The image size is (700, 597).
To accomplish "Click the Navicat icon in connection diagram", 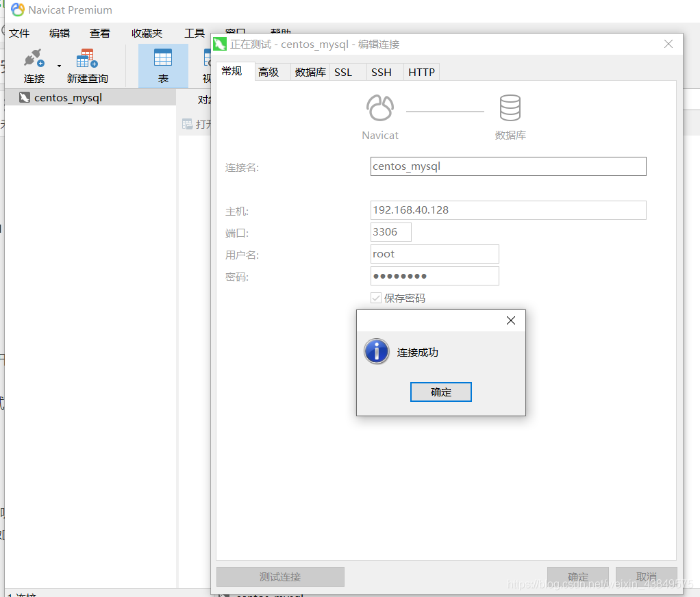I will point(380,108).
